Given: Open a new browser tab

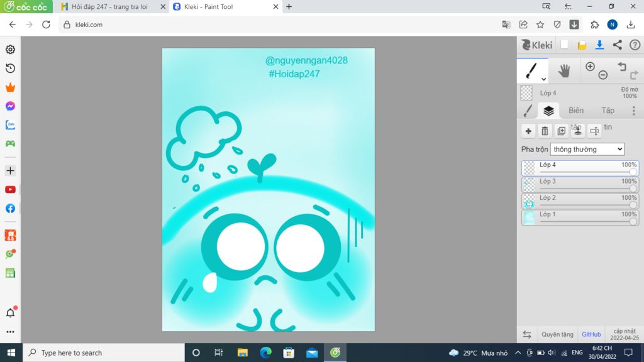Looking at the screenshot, I should 289,6.
